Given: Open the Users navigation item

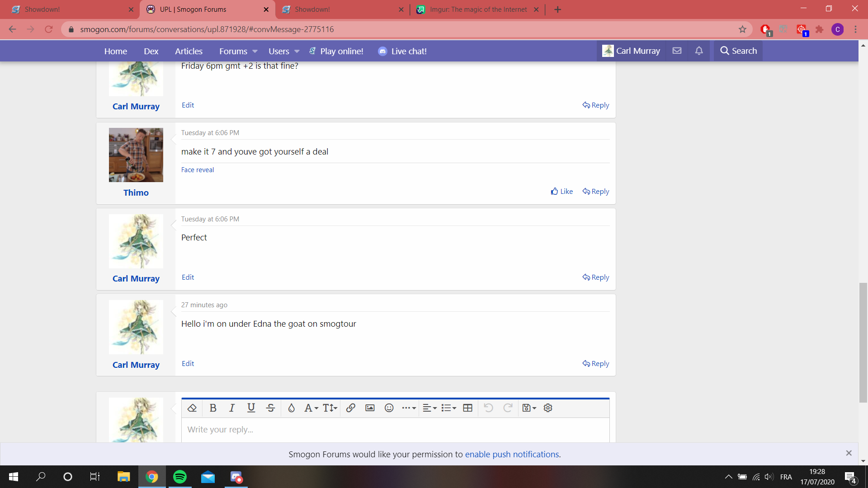Looking at the screenshot, I should [279, 51].
